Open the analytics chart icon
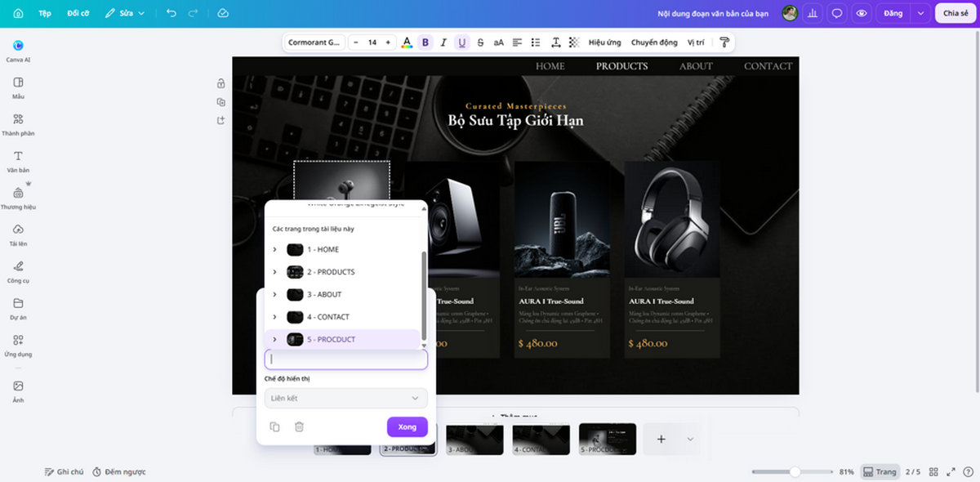 click(x=813, y=13)
